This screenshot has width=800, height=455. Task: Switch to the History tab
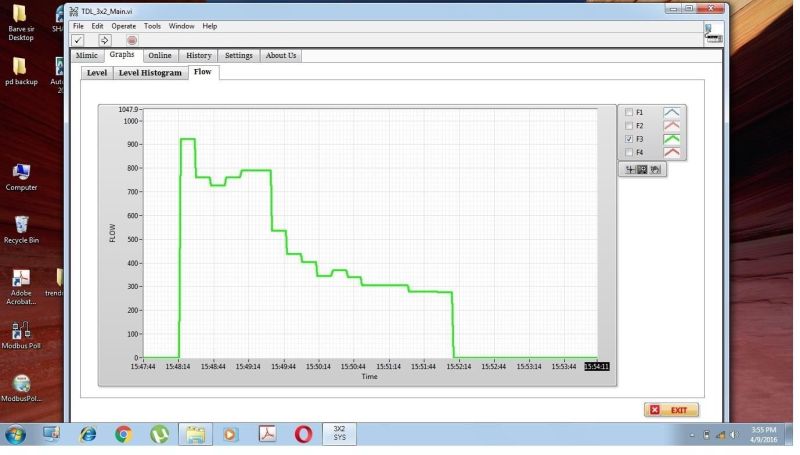tap(198, 56)
